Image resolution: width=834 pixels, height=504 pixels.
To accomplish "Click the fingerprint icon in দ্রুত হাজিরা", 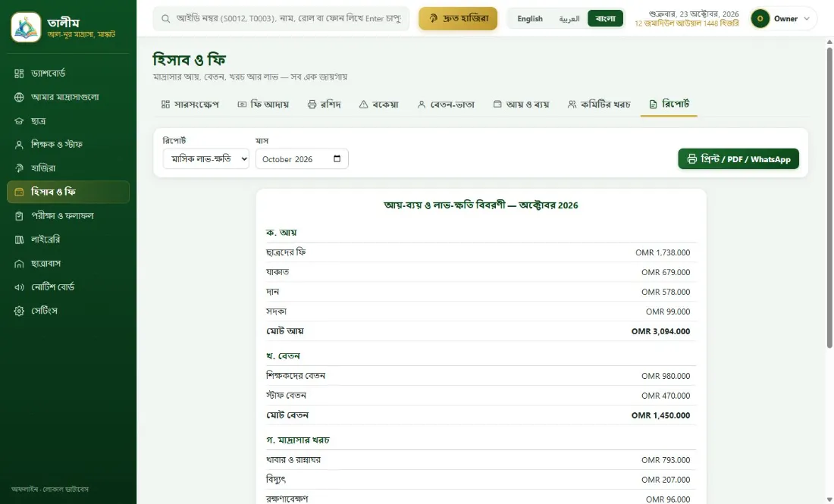I will (x=433, y=19).
